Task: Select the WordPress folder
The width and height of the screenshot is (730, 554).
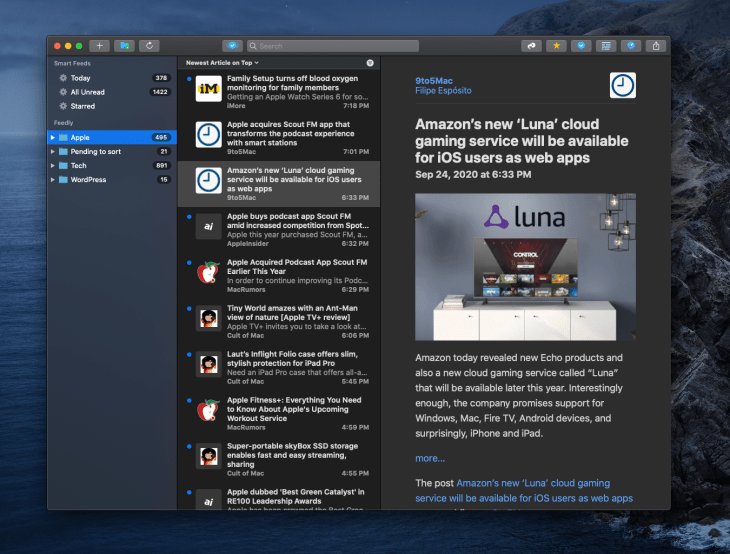Action: pos(112,180)
